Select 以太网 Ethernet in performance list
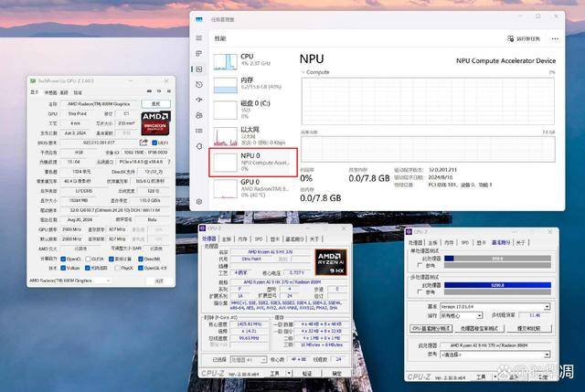Viewport: 585px width, 392px height. (254, 136)
